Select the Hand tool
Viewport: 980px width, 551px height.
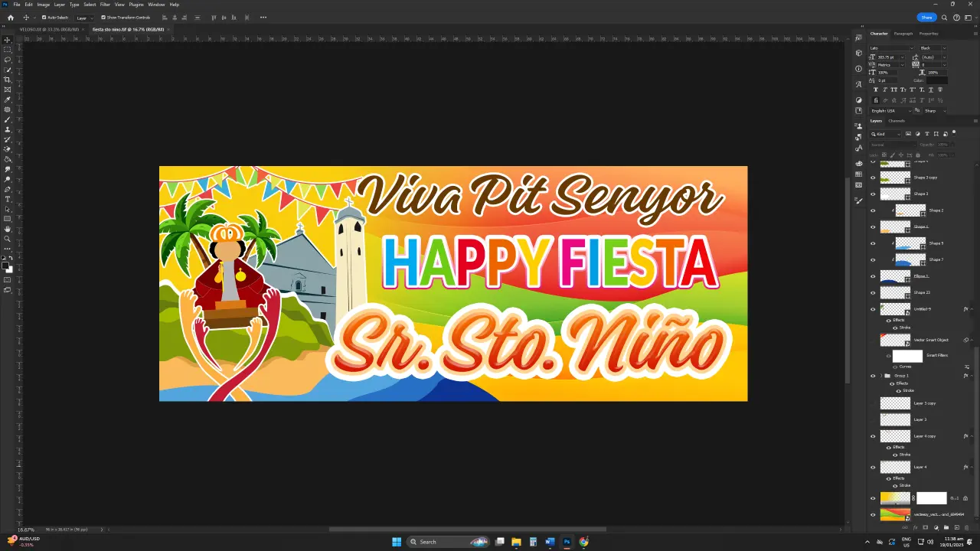point(8,229)
